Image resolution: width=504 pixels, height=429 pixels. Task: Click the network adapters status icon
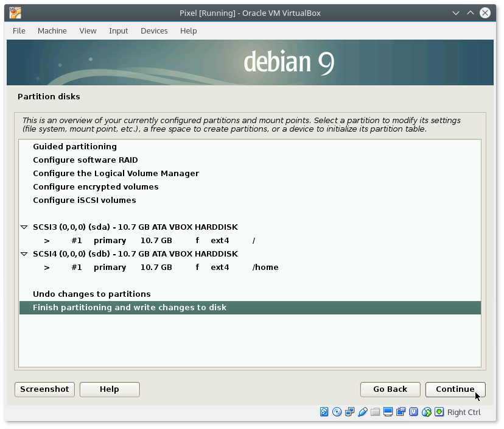click(350, 412)
